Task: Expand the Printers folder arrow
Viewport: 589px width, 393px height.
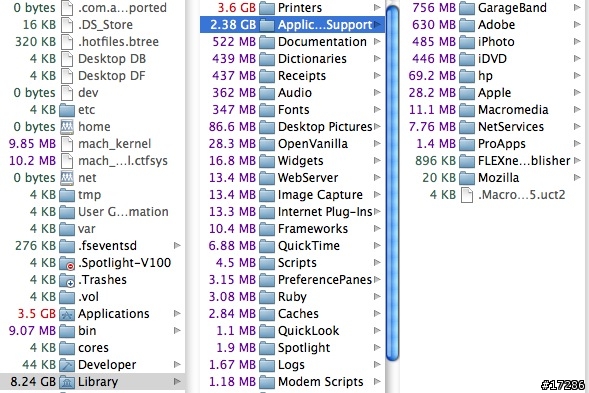Action: click(377, 7)
